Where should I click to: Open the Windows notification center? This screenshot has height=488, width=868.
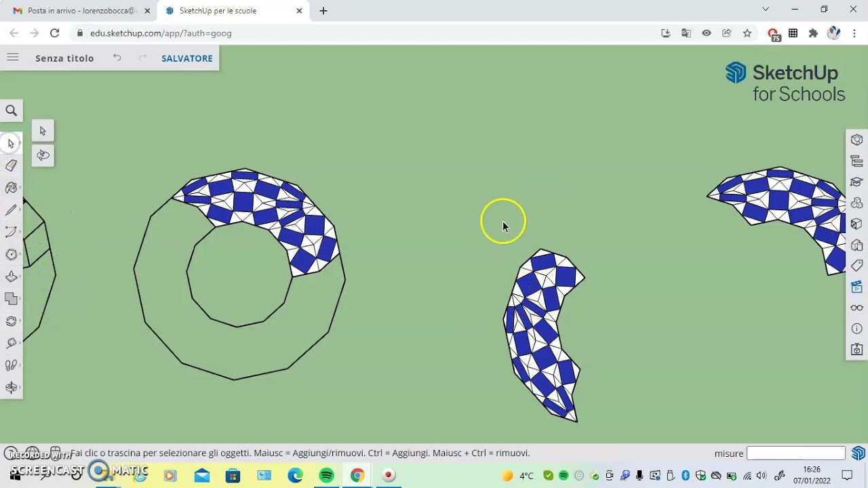click(847, 475)
